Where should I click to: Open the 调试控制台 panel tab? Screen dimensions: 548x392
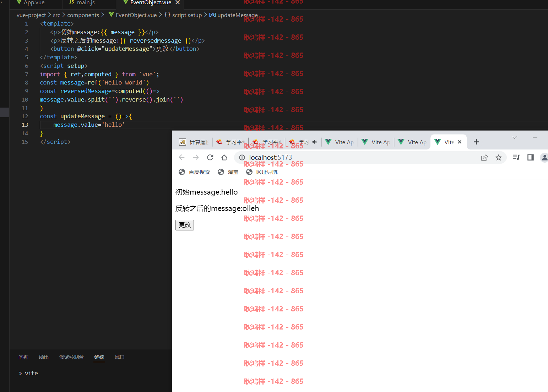coord(71,357)
